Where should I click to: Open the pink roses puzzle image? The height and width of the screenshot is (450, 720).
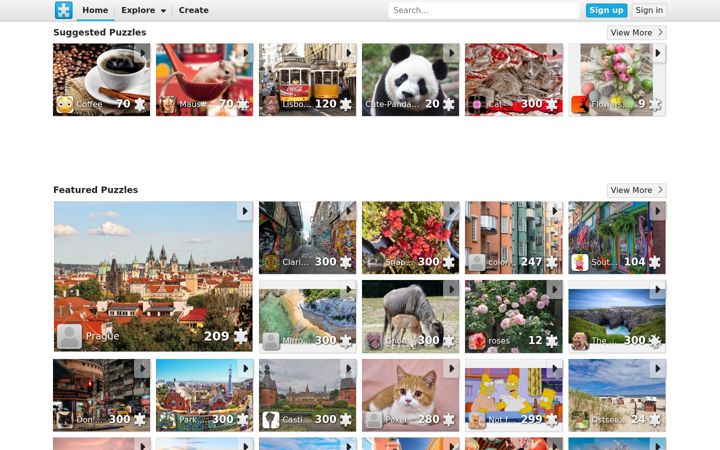tap(514, 317)
